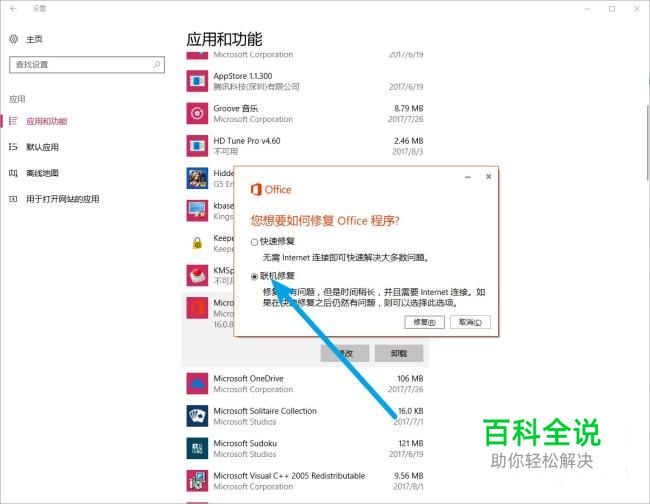This screenshot has width=650, height=504.
Task: Select Microsoft Visual C++ 2005 Redistributable entry
Action: tap(305, 481)
